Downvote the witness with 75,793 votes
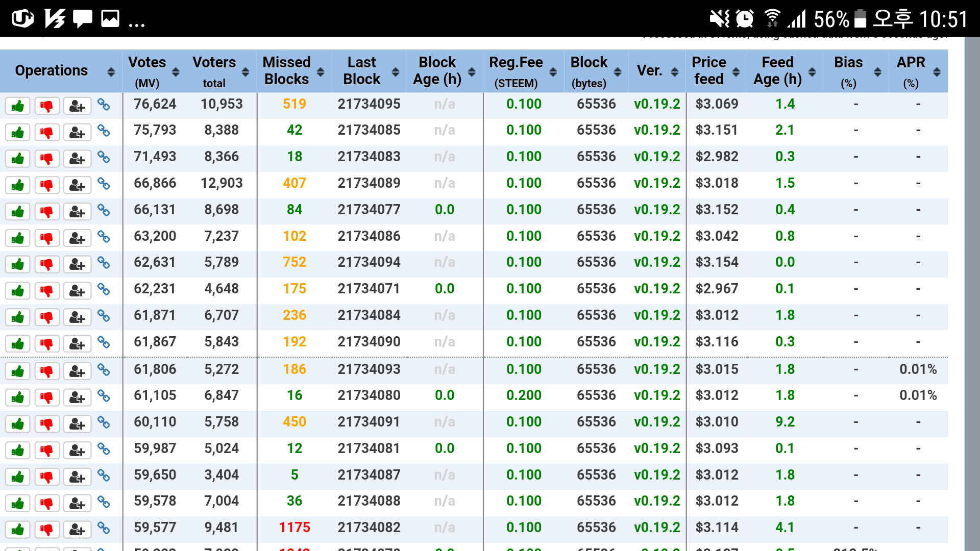Screen dimensions: 980x551 [47, 133]
